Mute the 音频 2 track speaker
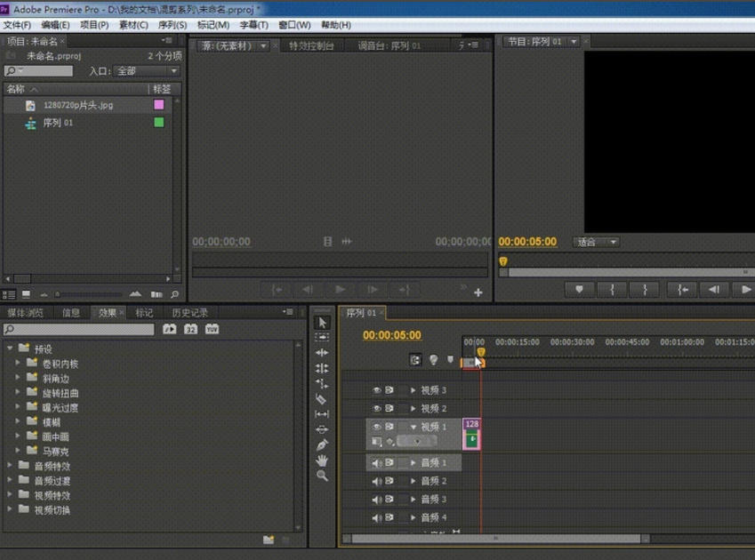This screenshot has width=755, height=560. (376, 481)
